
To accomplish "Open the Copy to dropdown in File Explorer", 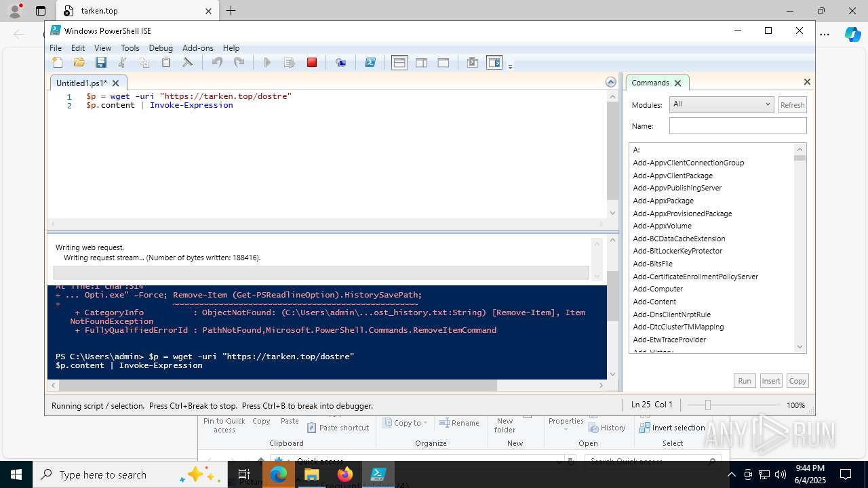I will (406, 423).
